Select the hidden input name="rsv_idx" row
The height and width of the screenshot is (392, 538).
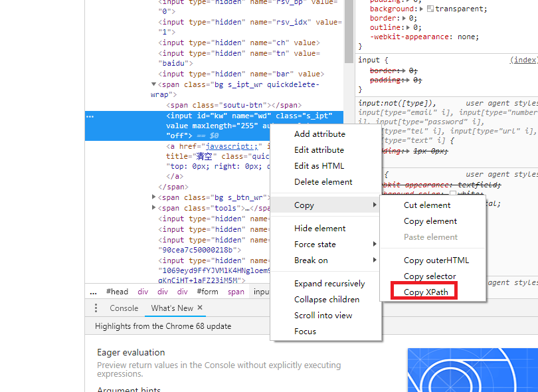(x=250, y=27)
